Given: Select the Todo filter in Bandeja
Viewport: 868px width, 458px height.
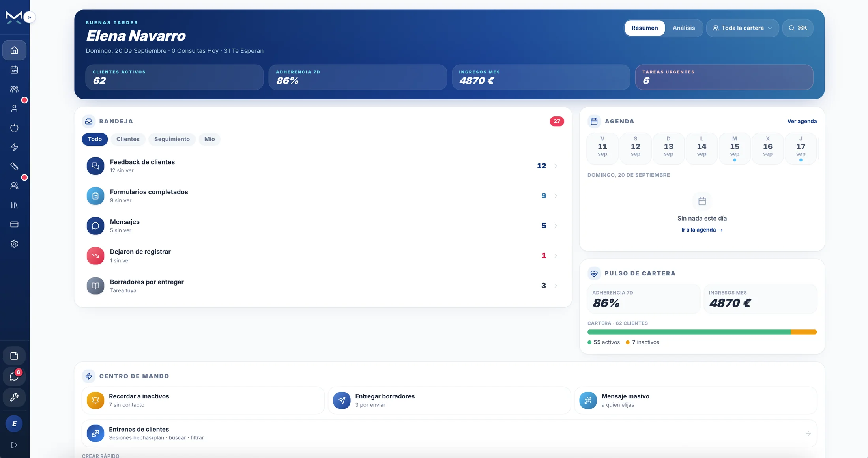Looking at the screenshot, I should 95,139.
